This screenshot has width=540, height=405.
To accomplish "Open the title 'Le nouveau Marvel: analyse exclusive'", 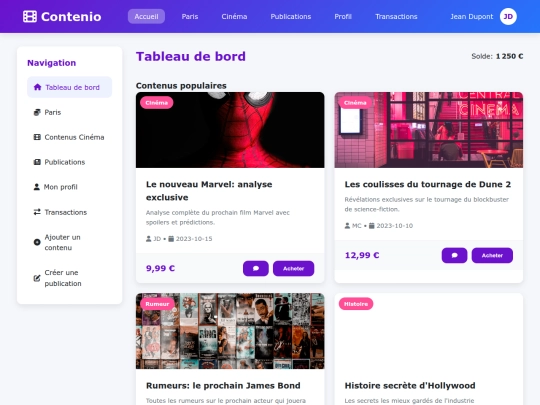I will coord(209,191).
